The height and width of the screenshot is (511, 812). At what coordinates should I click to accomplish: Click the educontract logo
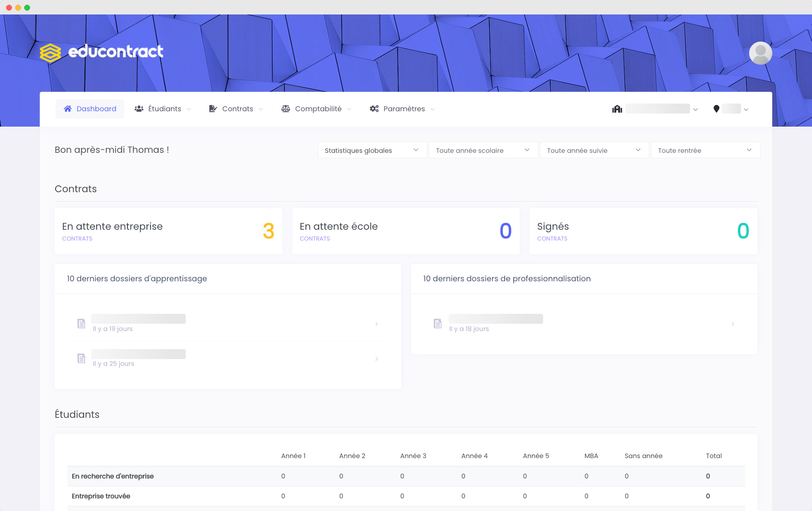102,52
